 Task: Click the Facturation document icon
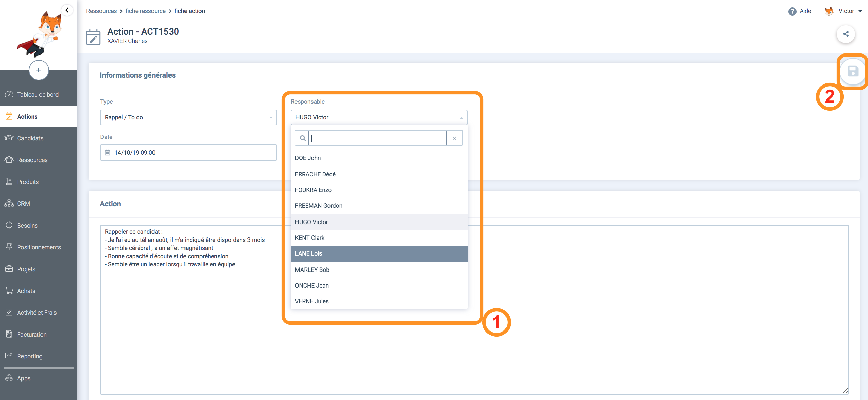(x=9, y=334)
